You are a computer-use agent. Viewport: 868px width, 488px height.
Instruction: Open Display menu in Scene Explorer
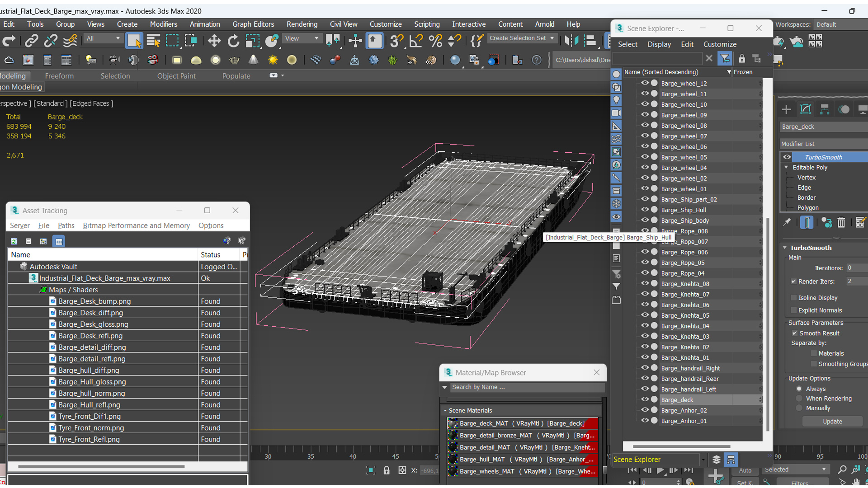[659, 44]
